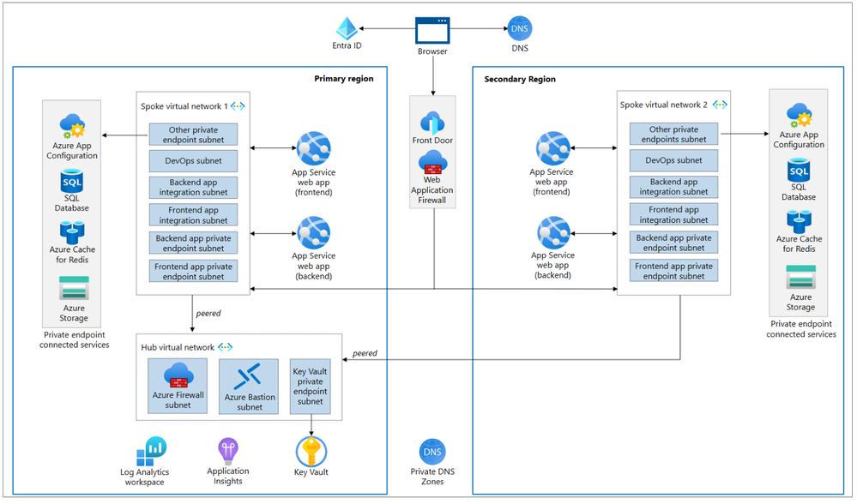Select "Other private endpoints subnet" in Spoke 2
This screenshot has height=504, width=857.
pyautogui.click(x=674, y=134)
